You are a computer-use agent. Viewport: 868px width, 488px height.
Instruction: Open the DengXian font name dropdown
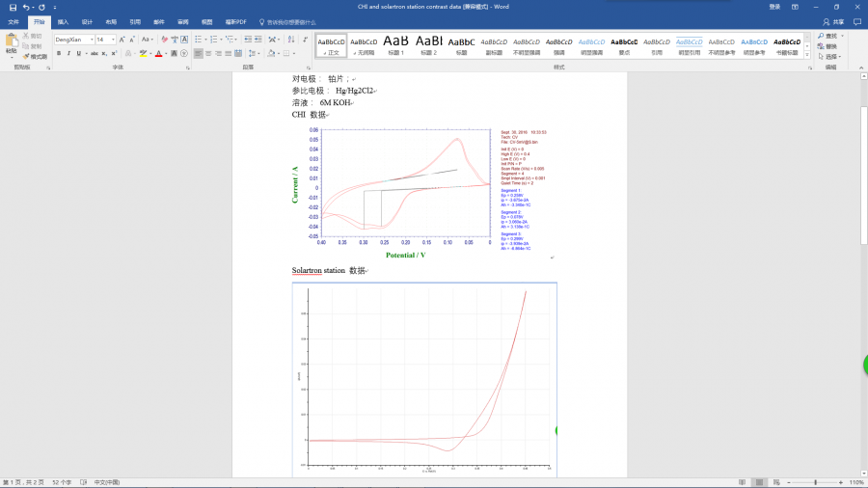[x=92, y=40]
